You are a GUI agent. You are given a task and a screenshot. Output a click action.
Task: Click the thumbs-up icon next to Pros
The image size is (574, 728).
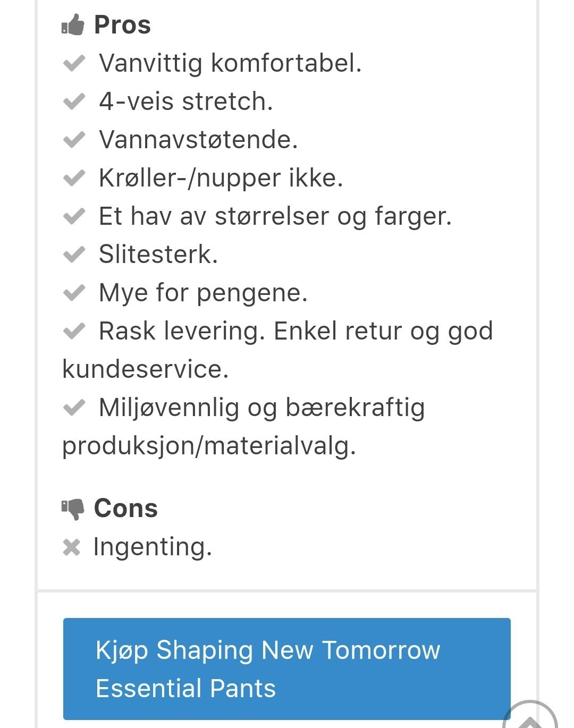(x=73, y=24)
